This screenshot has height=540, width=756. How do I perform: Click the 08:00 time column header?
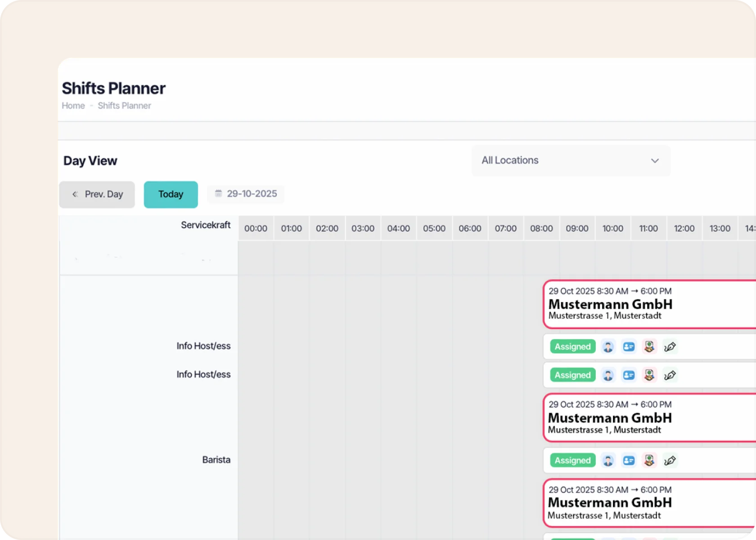tap(542, 229)
